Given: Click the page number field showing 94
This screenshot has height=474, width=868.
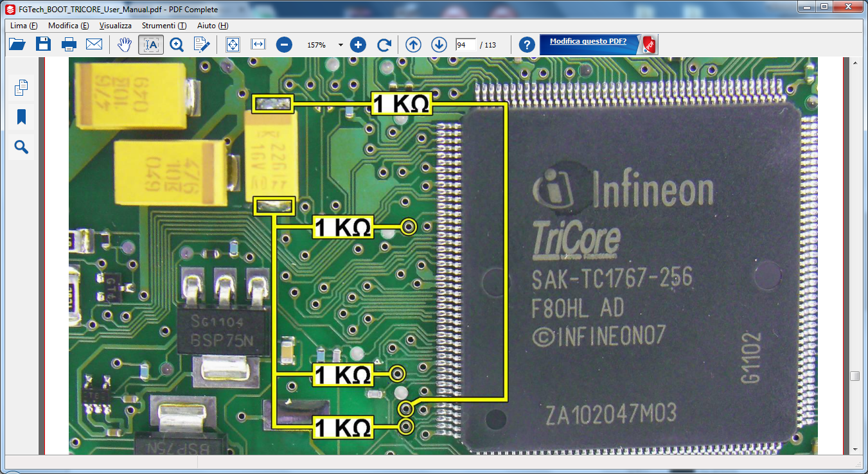Looking at the screenshot, I should [x=465, y=45].
